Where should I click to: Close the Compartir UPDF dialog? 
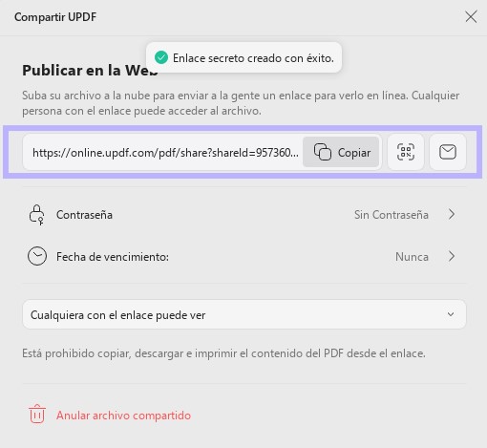tap(471, 17)
